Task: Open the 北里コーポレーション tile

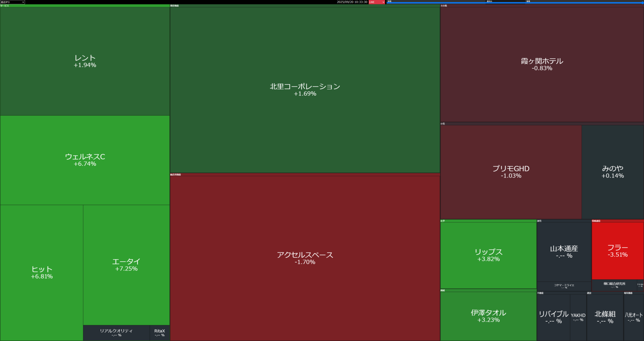Action: click(x=305, y=90)
